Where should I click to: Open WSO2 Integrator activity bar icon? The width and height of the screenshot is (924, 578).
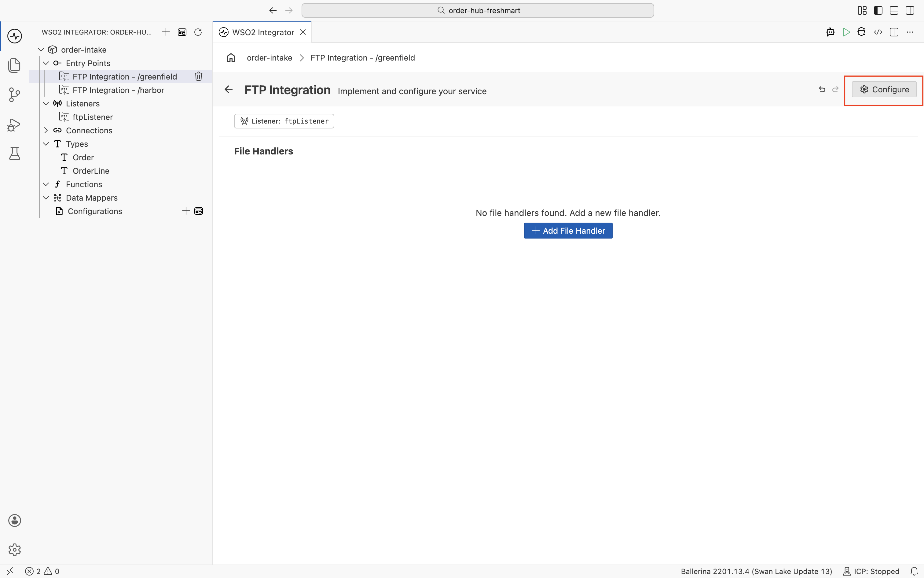click(14, 36)
